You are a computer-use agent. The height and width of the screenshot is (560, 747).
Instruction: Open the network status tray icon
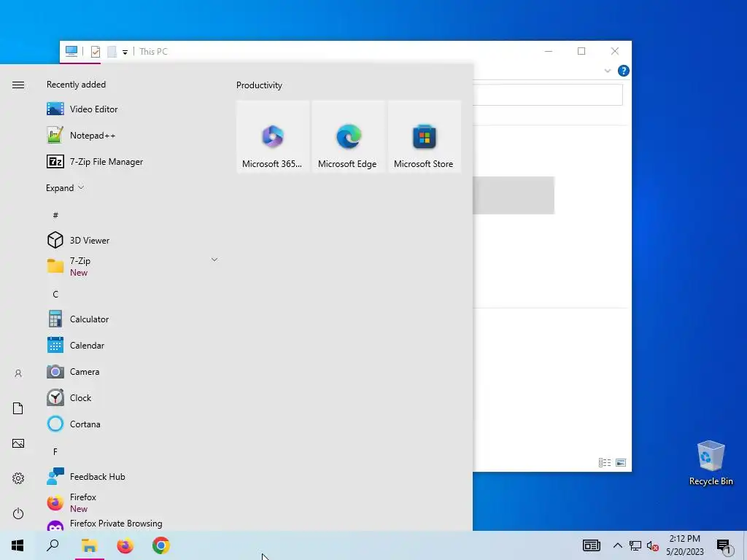635,545
